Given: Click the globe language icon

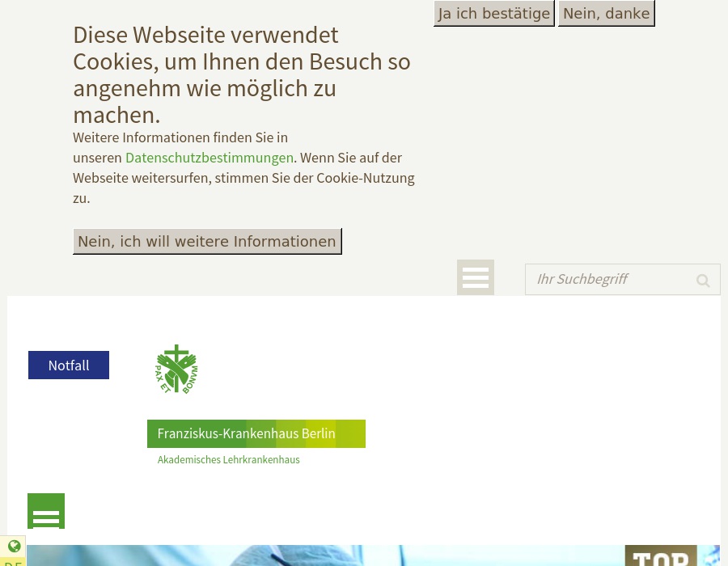Looking at the screenshot, I should tap(14, 547).
